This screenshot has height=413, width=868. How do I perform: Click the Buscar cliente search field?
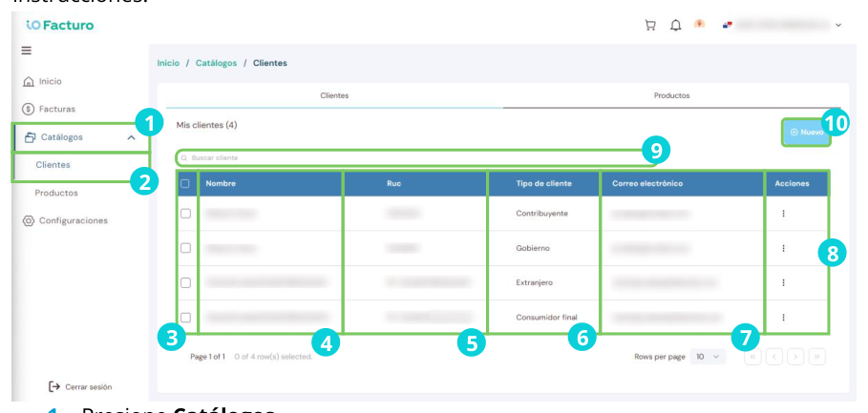tap(417, 158)
